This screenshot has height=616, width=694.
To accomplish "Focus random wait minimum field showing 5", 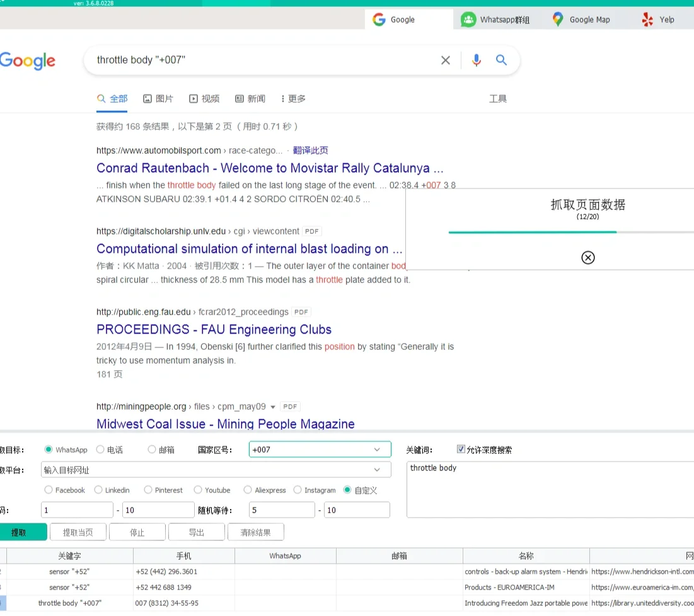I will [282, 509].
